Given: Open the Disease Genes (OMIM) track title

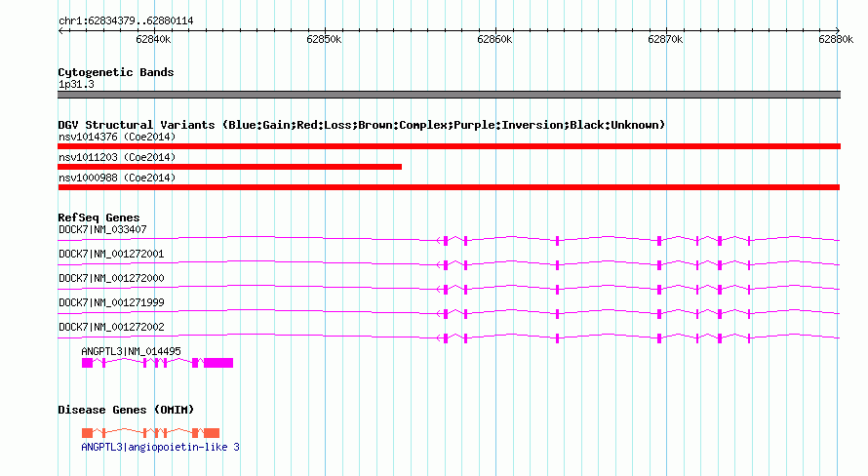Looking at the screenshot, I should click(x=126, y=410).
